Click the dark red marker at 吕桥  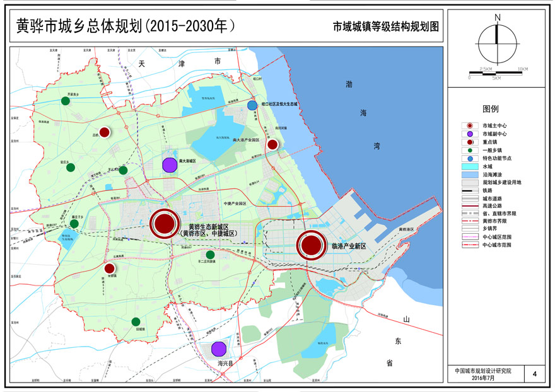(x=104, y=132)
